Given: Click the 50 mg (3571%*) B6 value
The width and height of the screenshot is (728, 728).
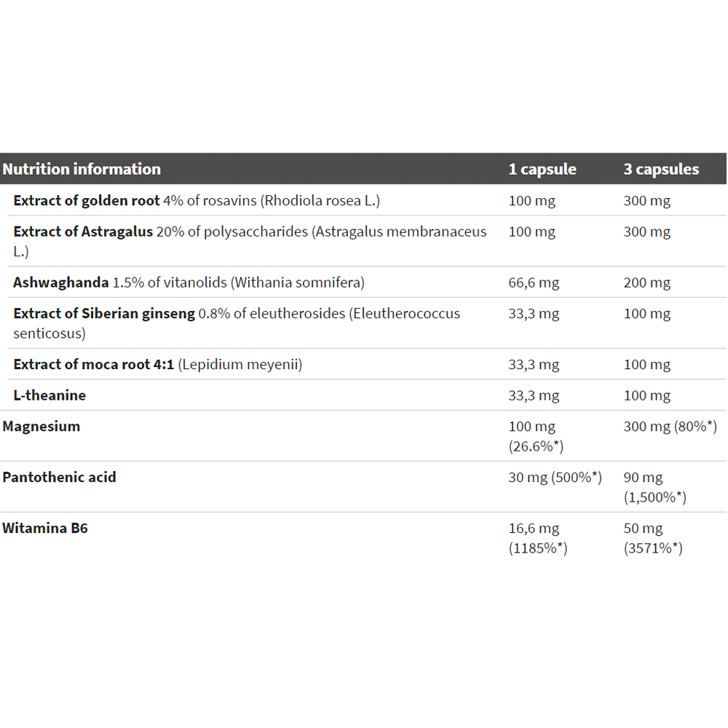Looking at the screenshot, I should pyautogui.click(x=653, y=538).
